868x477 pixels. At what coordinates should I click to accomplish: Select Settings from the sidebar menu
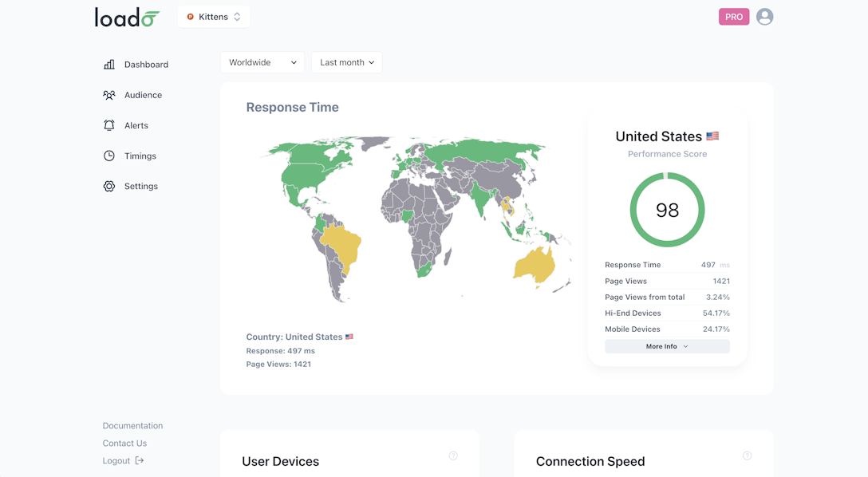(141, 186)
